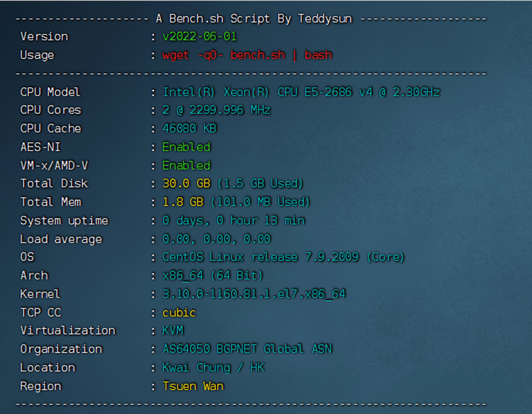Select the value "2 @ 2299.996 MHz"
Image resolution: width=532 pixels, height=414 pixels.
[x=216, y=110]
